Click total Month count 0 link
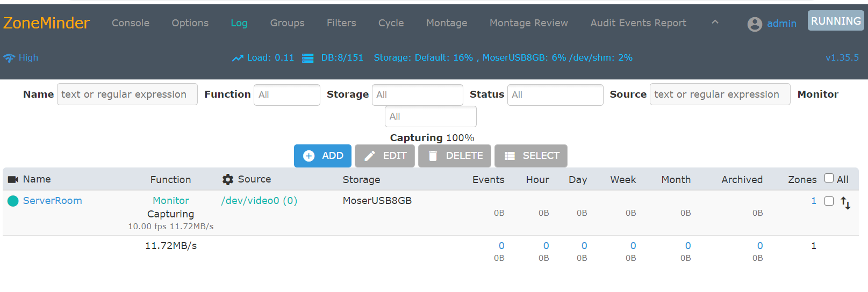 click(x=688, y=246)
